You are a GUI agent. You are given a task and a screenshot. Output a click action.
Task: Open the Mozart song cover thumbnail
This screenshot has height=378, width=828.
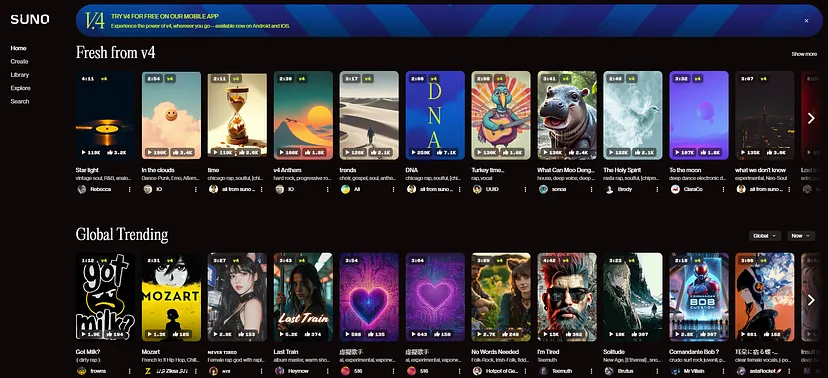(x=172, y=297)
